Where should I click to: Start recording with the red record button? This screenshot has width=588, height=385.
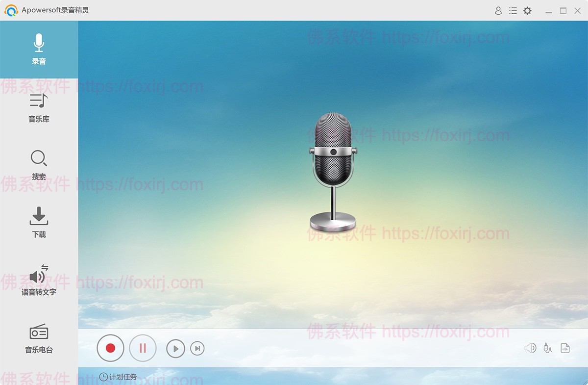pyautogui.click(x=110, y=348)
